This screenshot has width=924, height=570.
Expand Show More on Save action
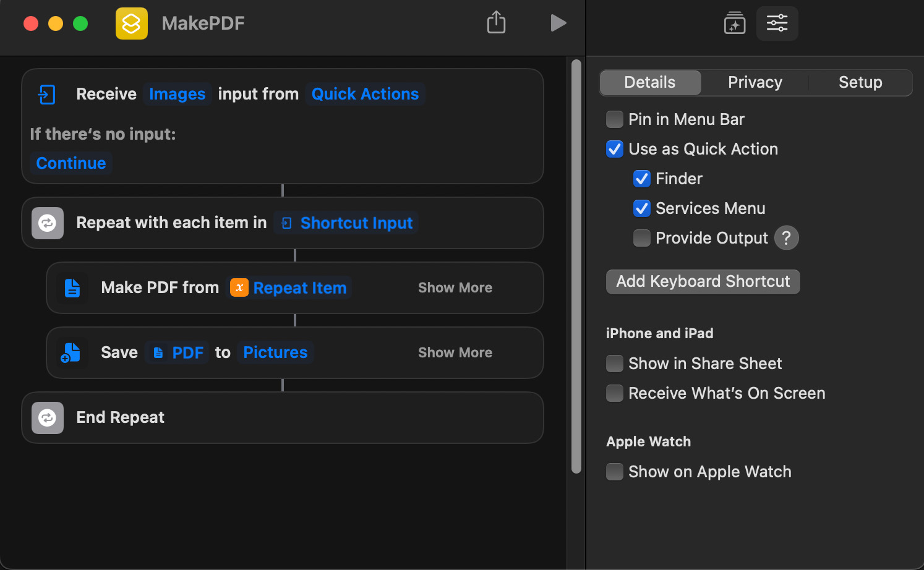[455, 353]
